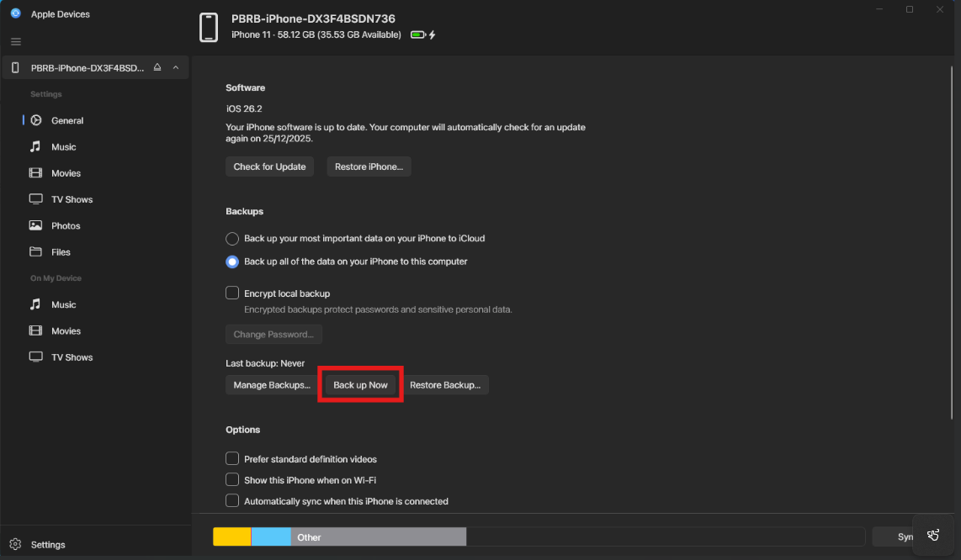Click the Photos icon in sidebar

pos(35,225)
